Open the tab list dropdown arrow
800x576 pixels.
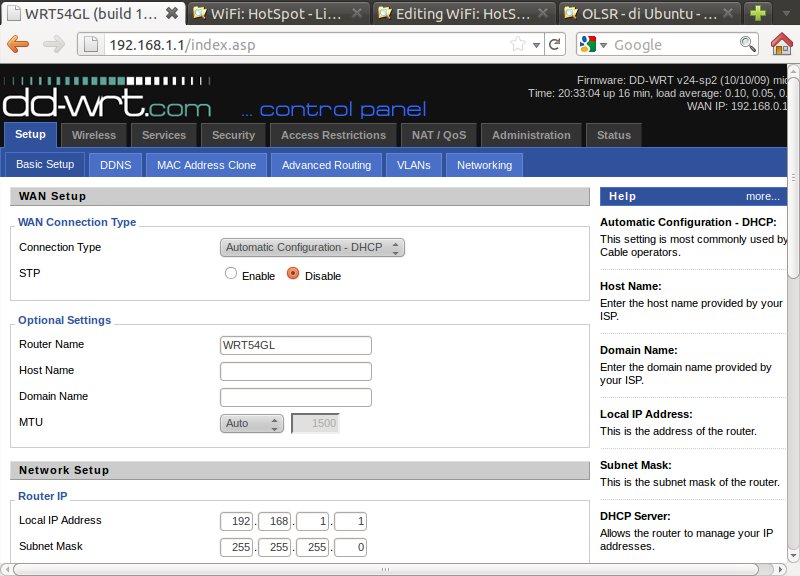click(x=786, y=14)
